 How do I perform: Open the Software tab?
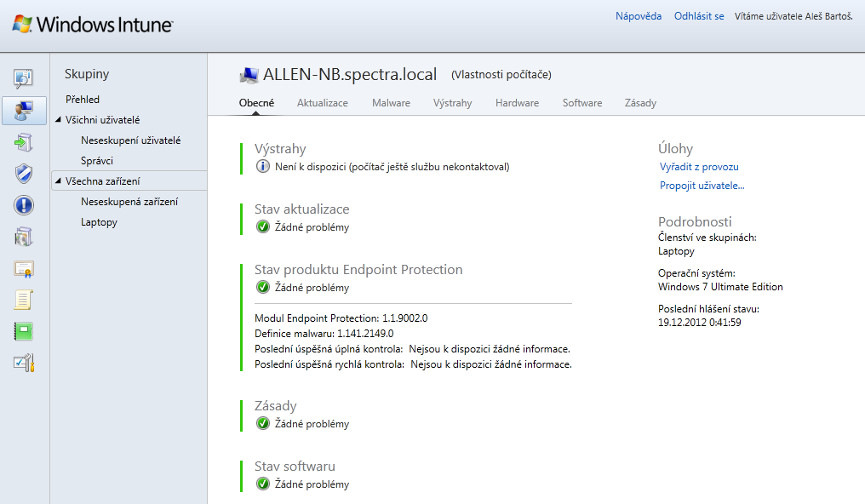click(x=582, y=103)
